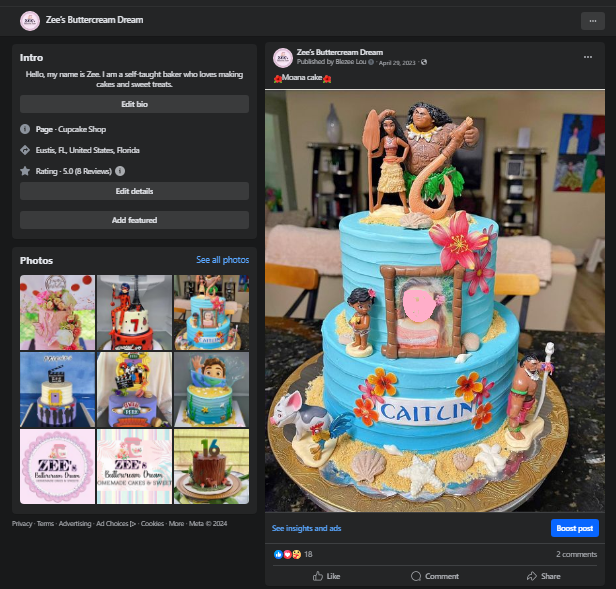Click the rating info icon next to Reviews
This screenshot has height=589, width=616.
point(120,171)
